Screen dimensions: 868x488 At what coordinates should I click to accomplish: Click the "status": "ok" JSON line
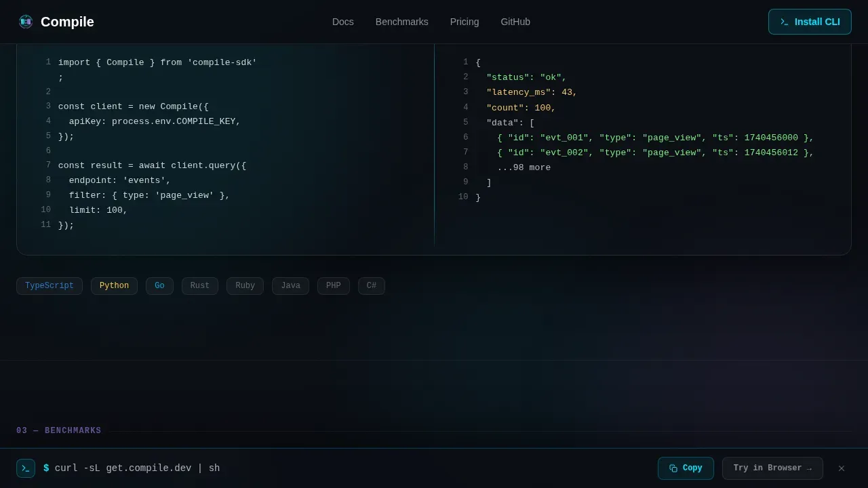pos(526,77)
